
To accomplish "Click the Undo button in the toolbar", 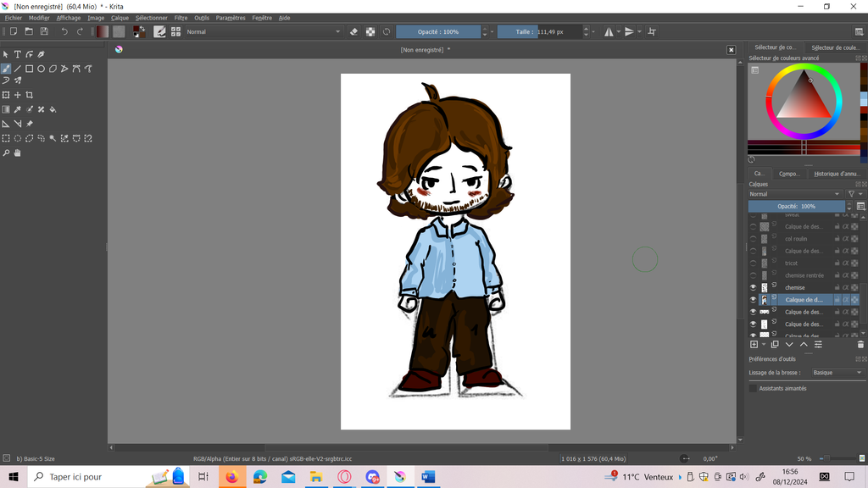I will click(64, 31).
